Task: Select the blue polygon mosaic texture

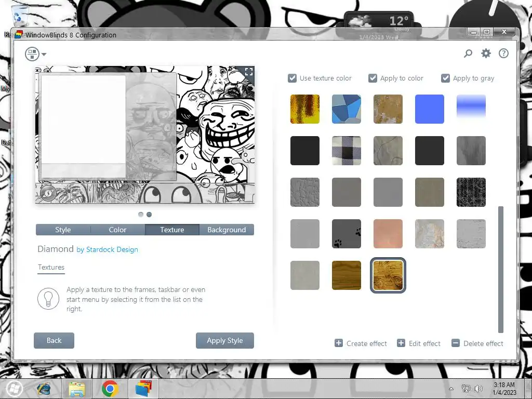Action: [347, 109]
